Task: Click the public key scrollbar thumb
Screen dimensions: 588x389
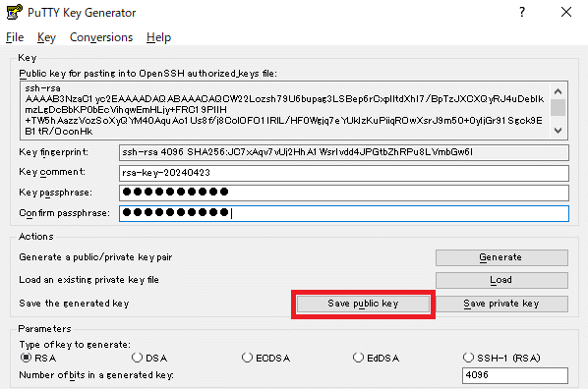Action: click(558, 107)
